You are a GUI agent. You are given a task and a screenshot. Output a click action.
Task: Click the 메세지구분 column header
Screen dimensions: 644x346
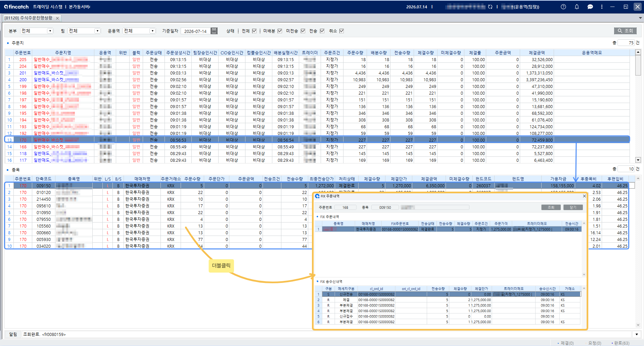point(346,289)
